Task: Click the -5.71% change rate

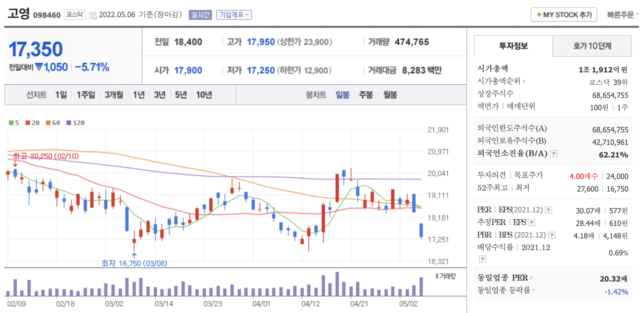Action: pos(92,67)
